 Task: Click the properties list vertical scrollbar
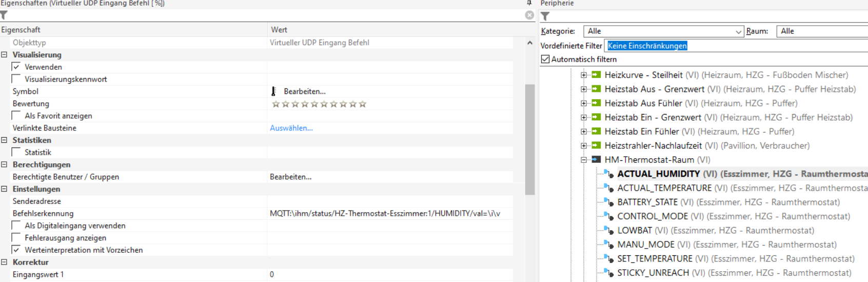pyautogui.click(x=530, y=140)
